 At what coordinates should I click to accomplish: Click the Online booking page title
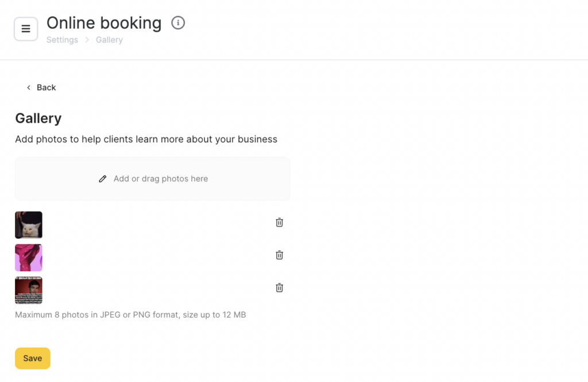point(104,23)
